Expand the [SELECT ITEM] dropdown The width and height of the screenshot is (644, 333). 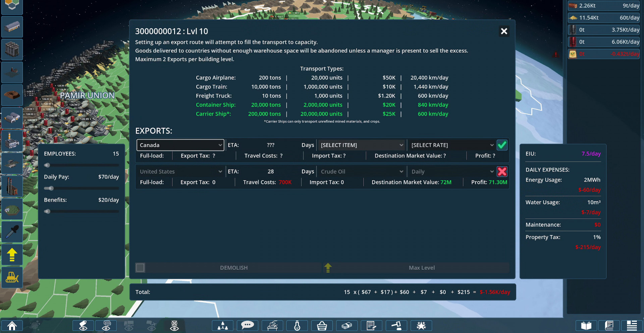362,145
